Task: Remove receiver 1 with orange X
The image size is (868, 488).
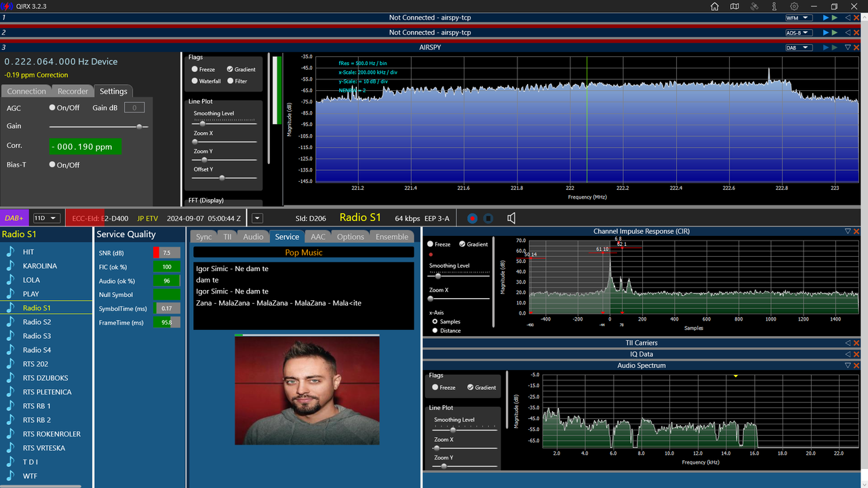Action: click(856, 18)
